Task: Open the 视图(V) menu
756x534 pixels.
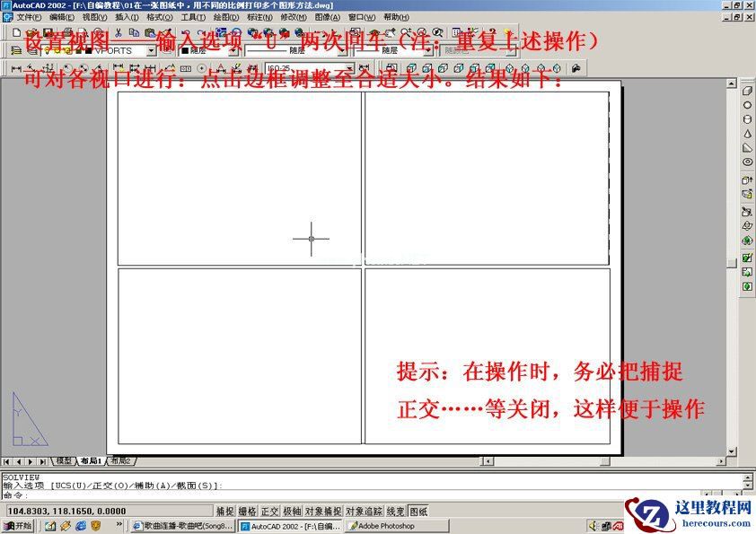Action: coord(94,17)
